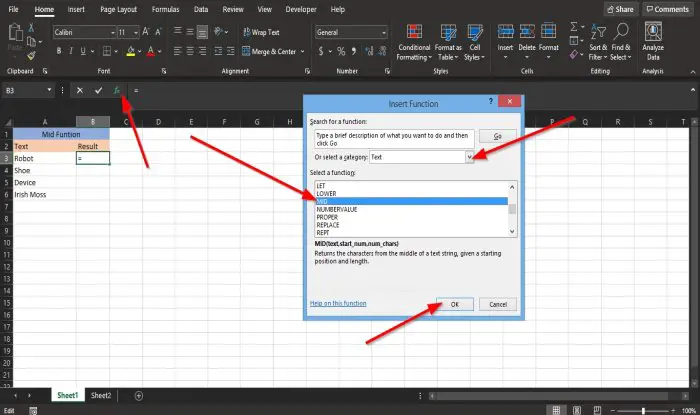Click function list scrollbar down arrow
The image size is (700, 415).
pyautogui.click(x=512, y=232)
